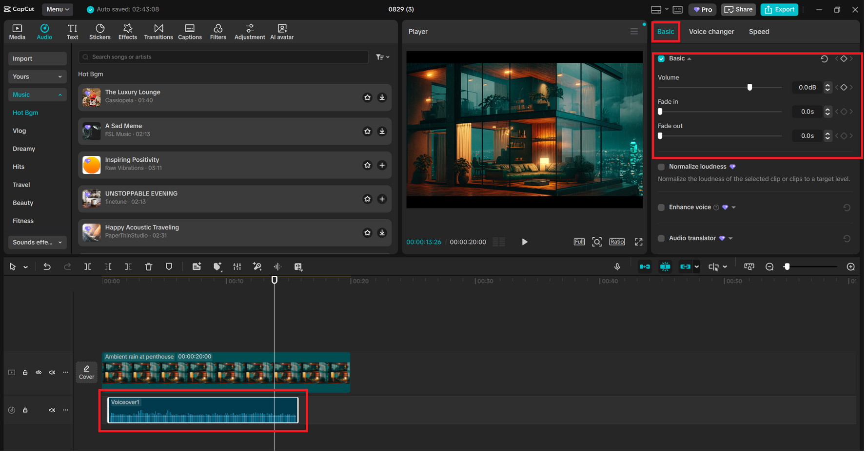Click the Search songs or artists field
The height and width of the screenshot is (458, 868).
[x=224, y=57]
